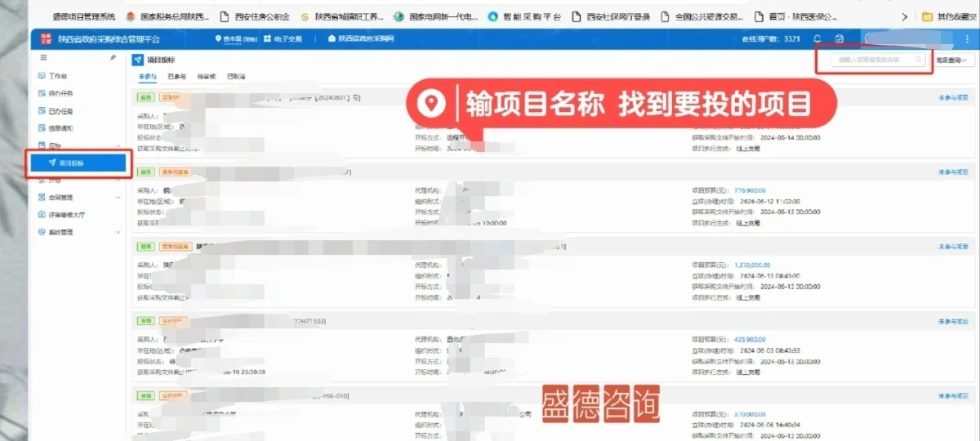Click 未参与项目 on the 370,000.00 budget card
Screen dimensions: 980x441
pyautogui.click(x=952, y=396)
